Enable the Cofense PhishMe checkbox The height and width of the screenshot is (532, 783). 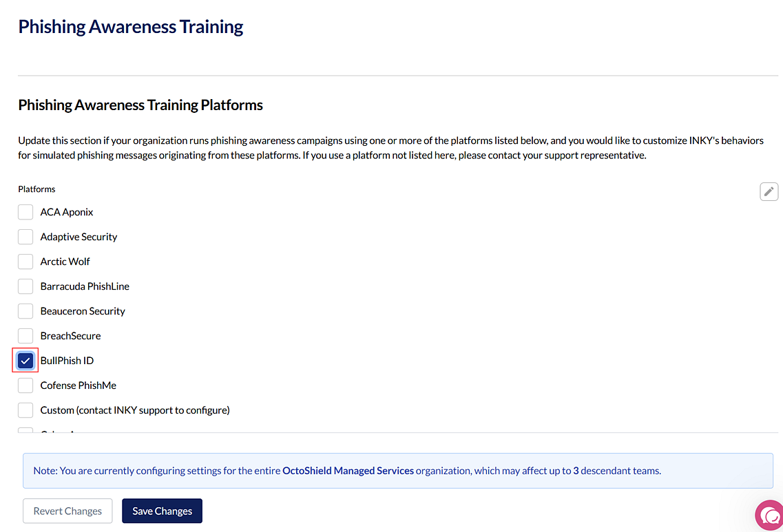25,385
